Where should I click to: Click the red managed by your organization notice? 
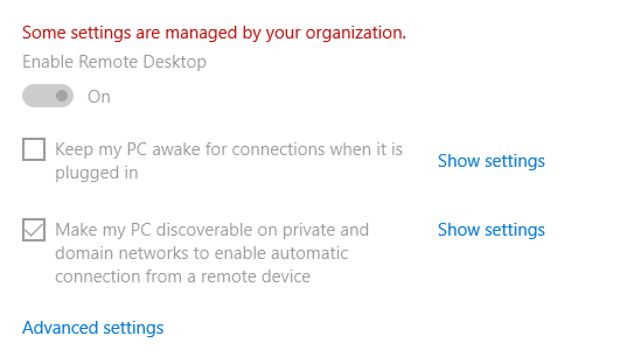pyautogui.click(x=214, y=33)
